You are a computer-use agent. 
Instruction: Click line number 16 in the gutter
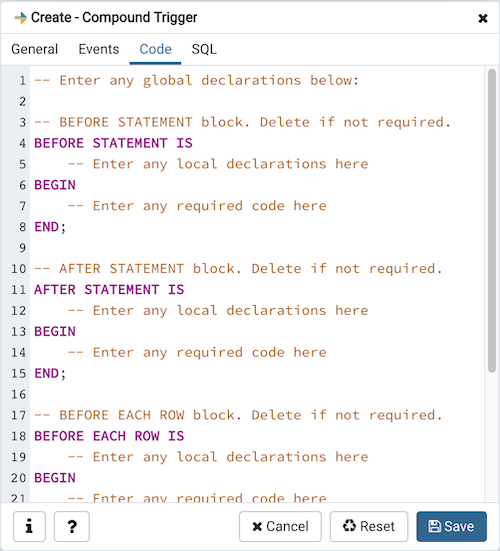[x=18, y=394]
